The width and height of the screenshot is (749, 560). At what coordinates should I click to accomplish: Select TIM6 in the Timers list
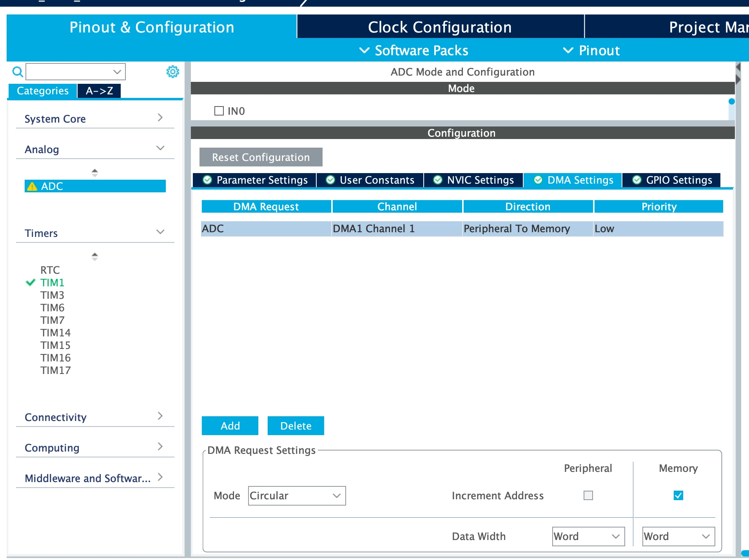pos(52,307)
